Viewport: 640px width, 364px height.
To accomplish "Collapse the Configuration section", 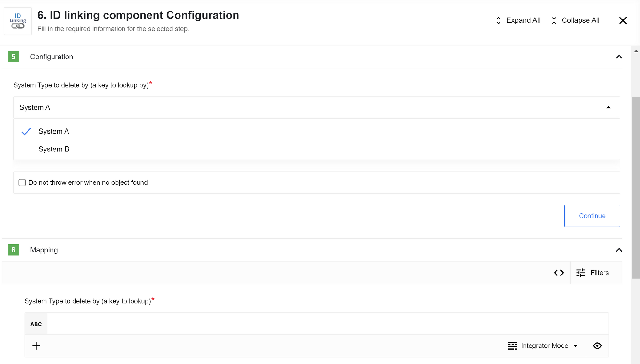I will pyautogui.click(x=619, y=57).
